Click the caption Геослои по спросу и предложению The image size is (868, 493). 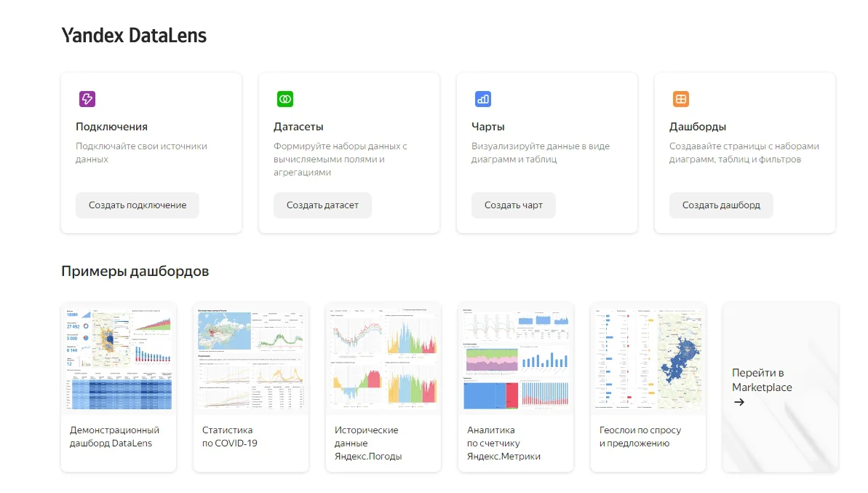(640, 436)
